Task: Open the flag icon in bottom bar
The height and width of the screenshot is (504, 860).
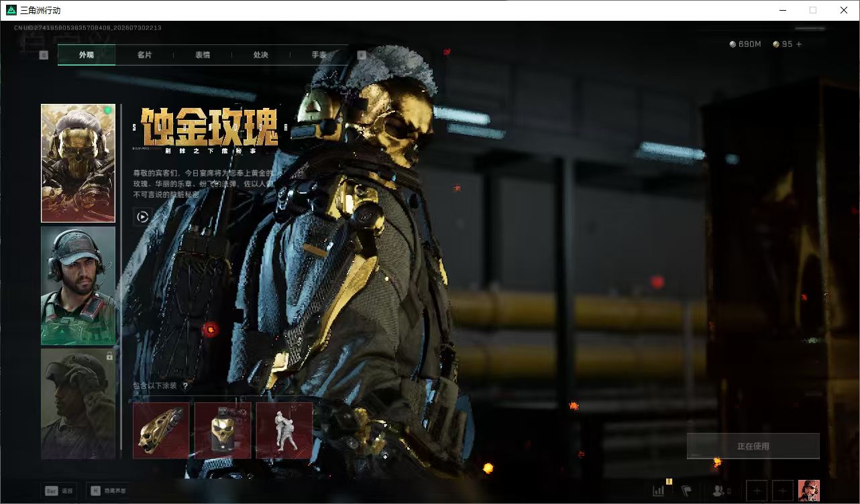Action: 686,491
